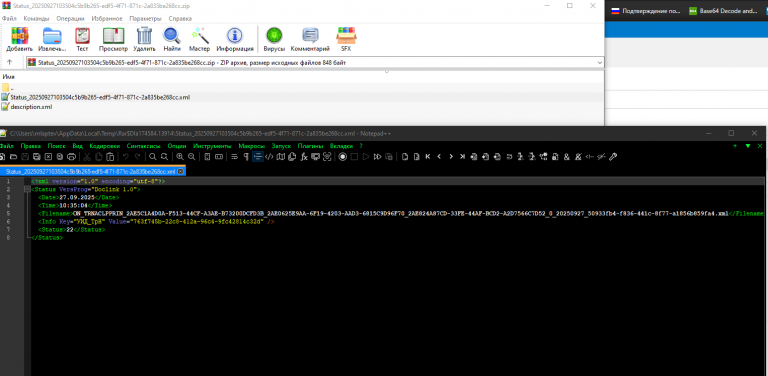
Task: Toggle the indent guide icon in Notepad++
Action: pos(258,157)
